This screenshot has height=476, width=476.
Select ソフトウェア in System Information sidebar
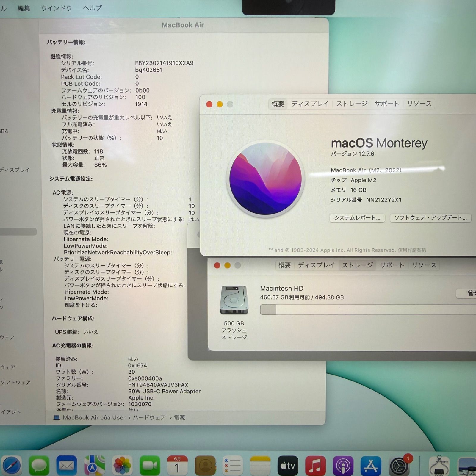tap(15, 382)
